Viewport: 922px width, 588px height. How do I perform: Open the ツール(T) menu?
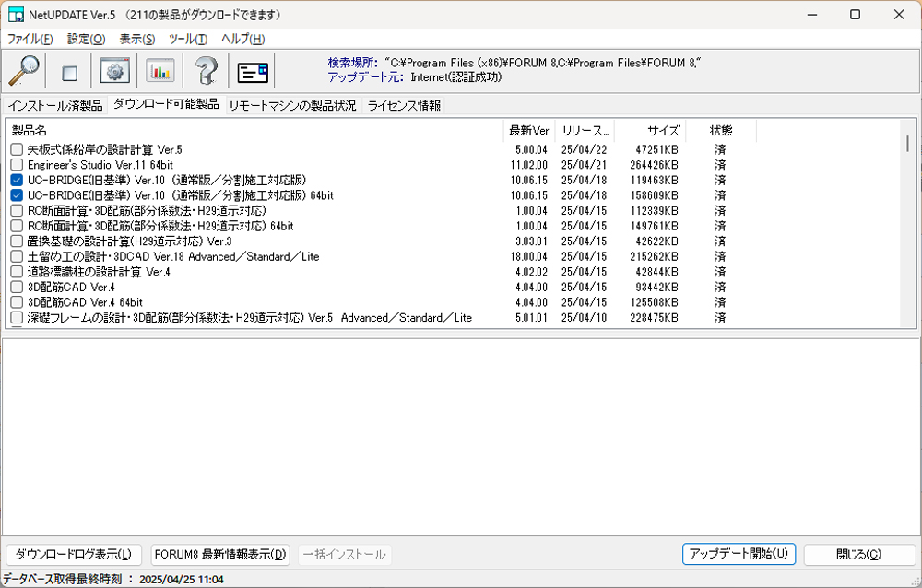click(x=188, y=39)
